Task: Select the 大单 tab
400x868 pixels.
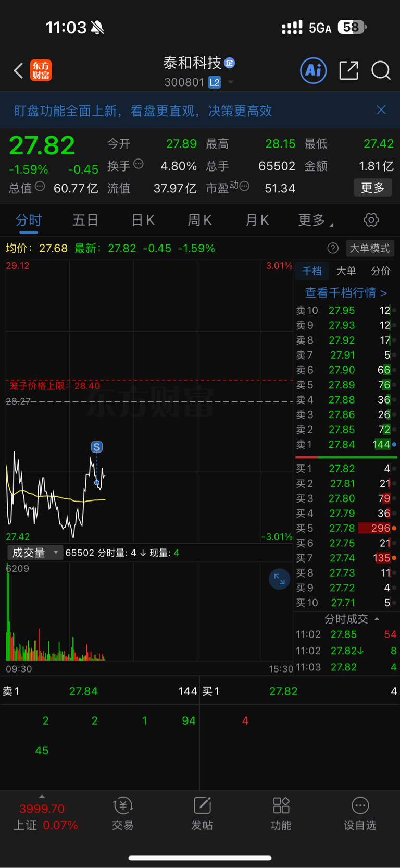Action: (346, 271)
